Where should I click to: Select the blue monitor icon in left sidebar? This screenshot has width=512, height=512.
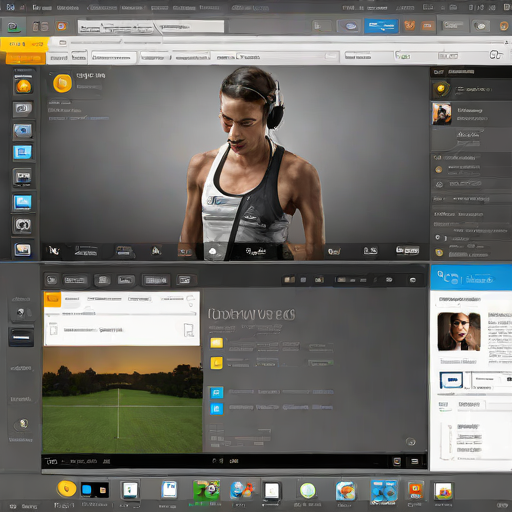tap(23, 153)
